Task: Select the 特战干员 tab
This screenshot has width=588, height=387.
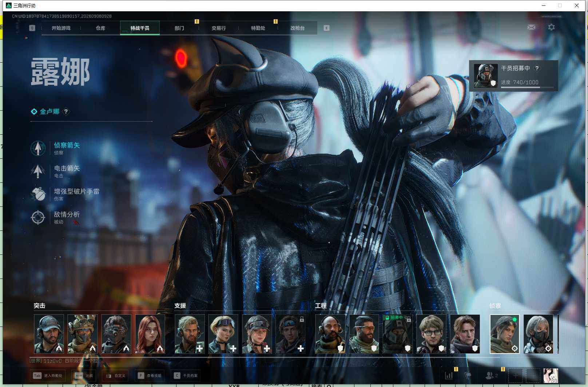Action: click(140, 28)
